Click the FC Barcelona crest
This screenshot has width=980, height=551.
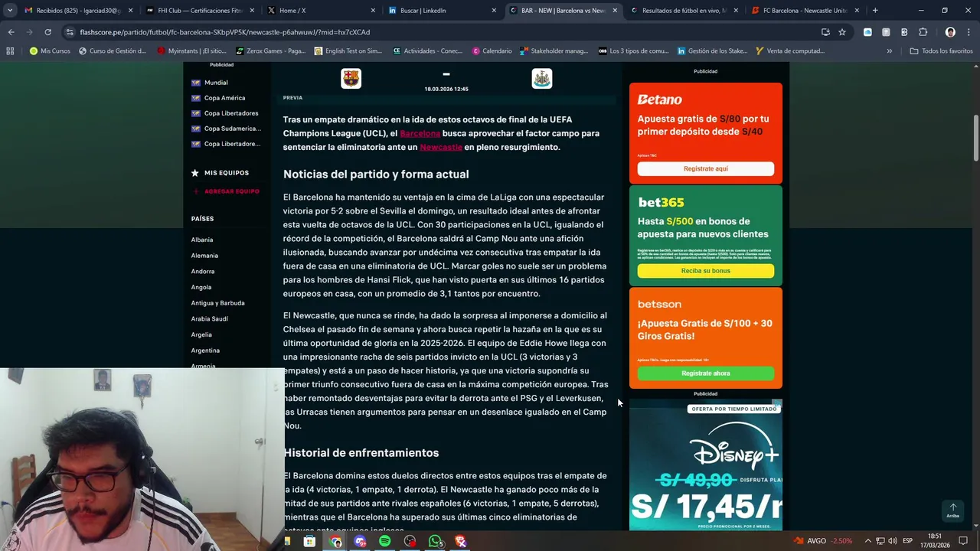(351, 78)
